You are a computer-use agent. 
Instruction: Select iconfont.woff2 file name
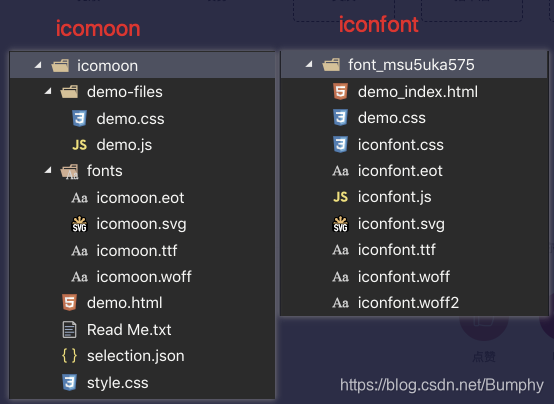point(408,303)
